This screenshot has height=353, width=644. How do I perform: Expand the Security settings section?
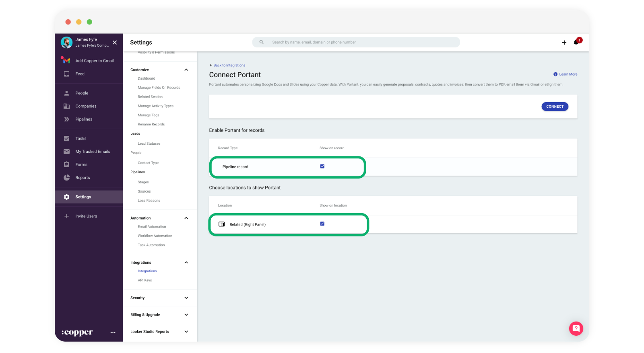186,298
